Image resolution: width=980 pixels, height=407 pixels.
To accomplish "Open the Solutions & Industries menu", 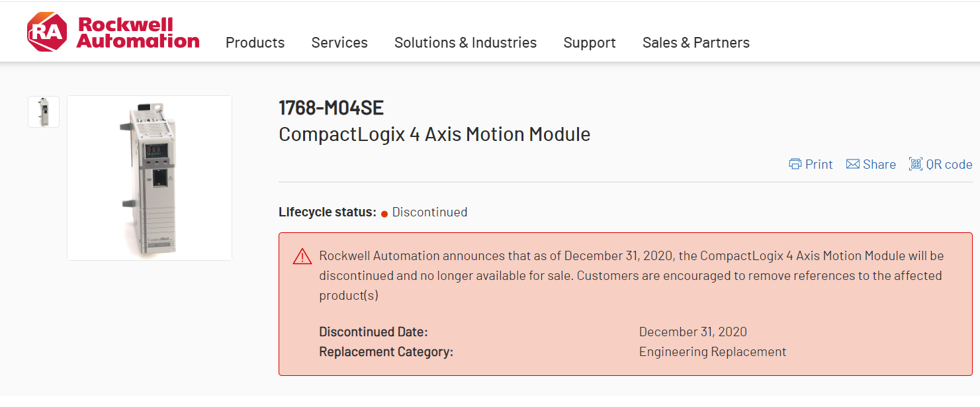I will pos(465,43).
